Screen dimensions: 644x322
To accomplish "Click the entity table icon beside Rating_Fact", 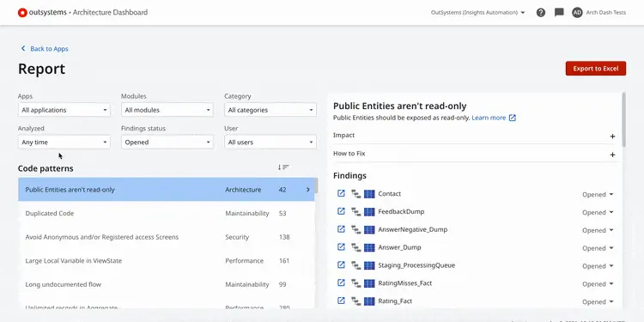I will coord(369,301).
